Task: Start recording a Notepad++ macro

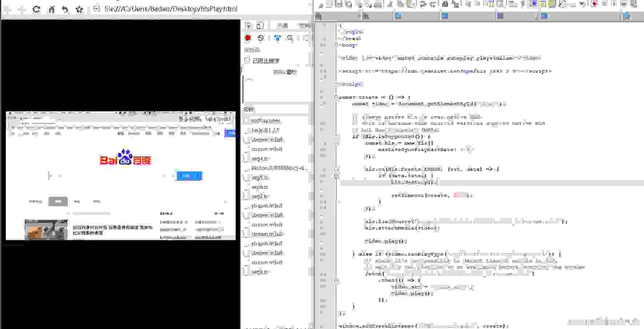Action: click(x=594, y=4)
